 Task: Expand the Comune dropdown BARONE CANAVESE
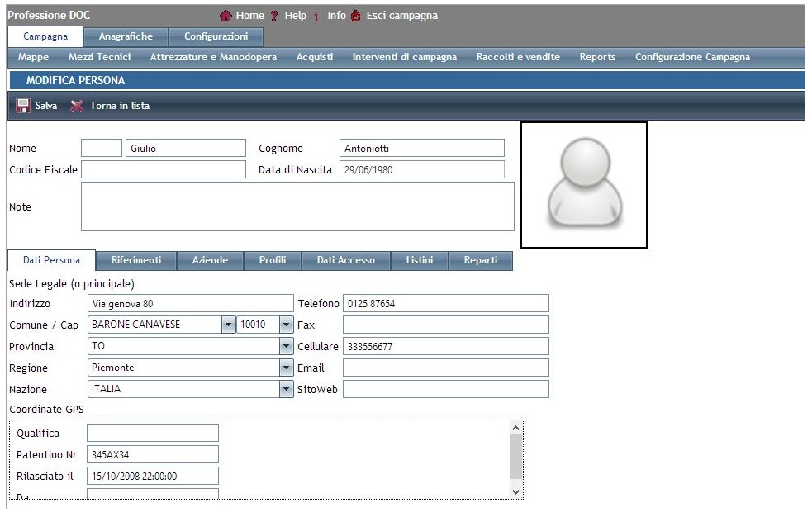pyautogui.click(x=229, y=325)
